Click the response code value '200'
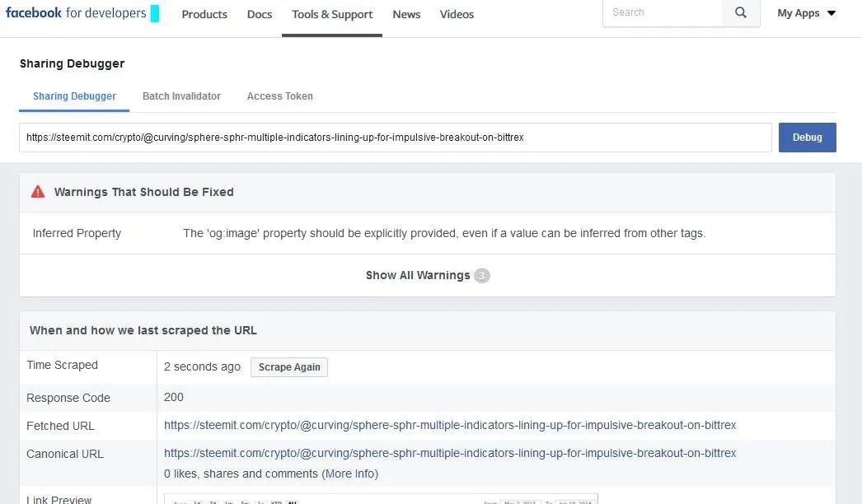 coord(174,397)
